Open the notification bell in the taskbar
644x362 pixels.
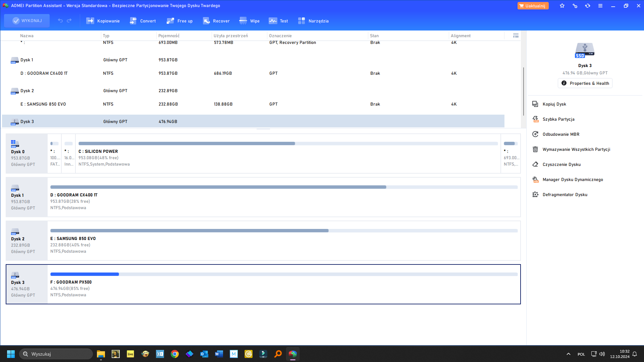[635, 354]
